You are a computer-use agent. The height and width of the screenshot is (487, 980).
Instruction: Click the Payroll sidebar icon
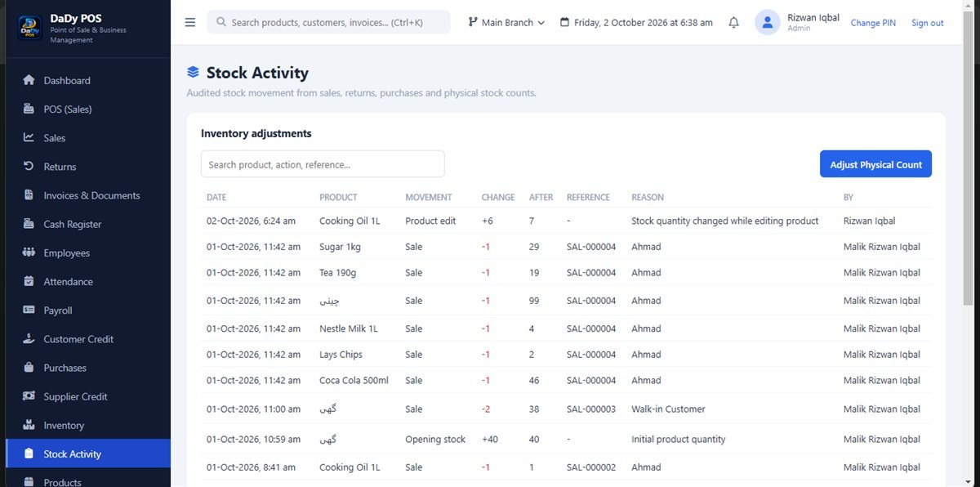point(29,311)
